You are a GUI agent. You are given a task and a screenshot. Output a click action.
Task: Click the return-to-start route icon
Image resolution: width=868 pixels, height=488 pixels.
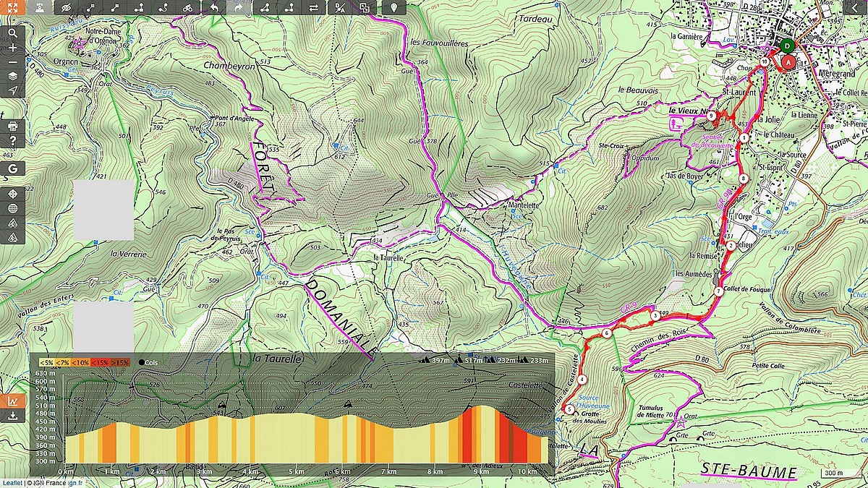[289, 8]
